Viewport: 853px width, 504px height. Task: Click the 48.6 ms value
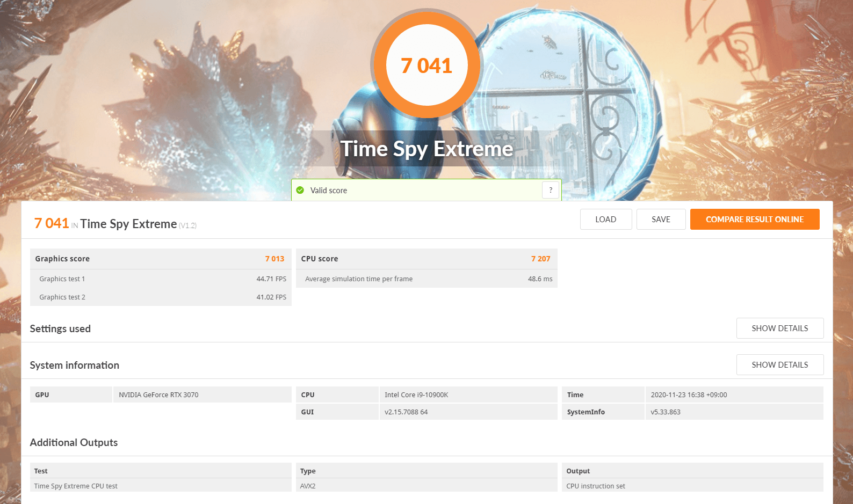540,279
